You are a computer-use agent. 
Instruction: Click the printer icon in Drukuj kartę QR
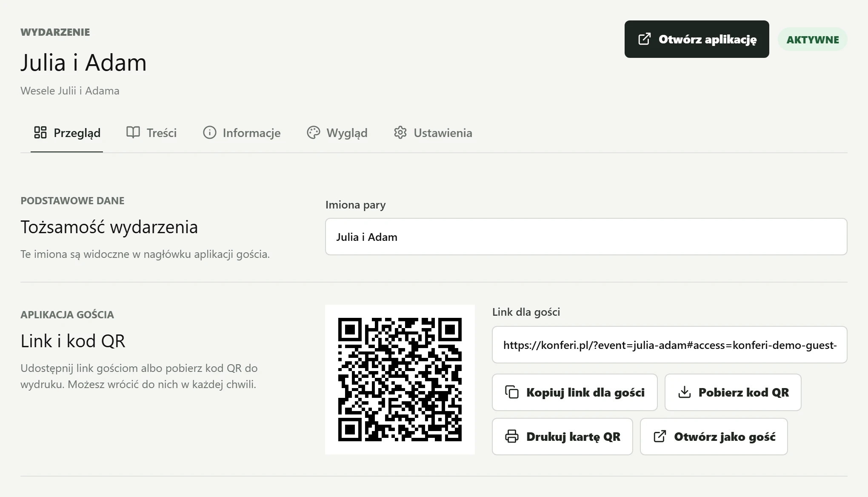point(512,436)
